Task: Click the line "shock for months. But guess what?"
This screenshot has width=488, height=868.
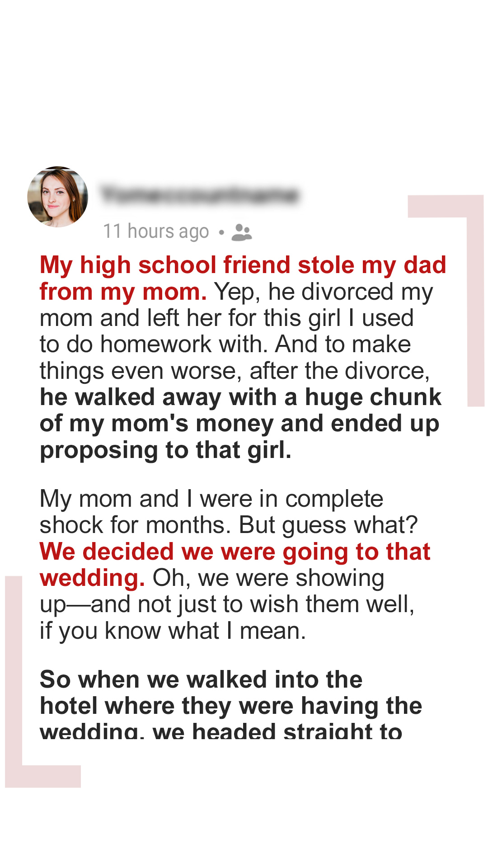Action: (228, 525)
